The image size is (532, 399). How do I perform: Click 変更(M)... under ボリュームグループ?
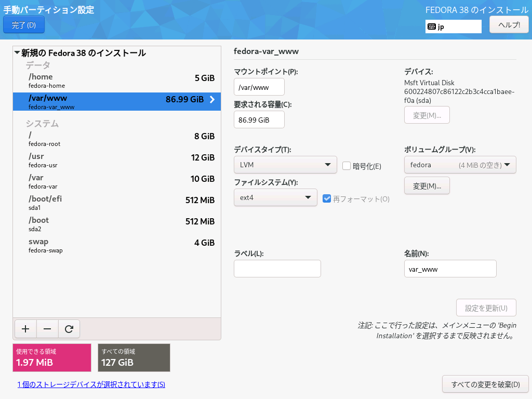click(427, 185)
